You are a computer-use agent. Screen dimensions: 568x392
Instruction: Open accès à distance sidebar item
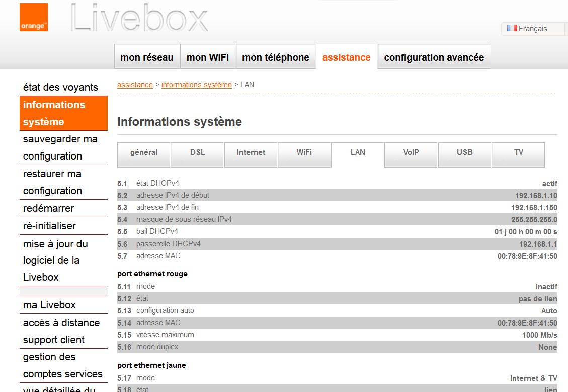[61, 323]
